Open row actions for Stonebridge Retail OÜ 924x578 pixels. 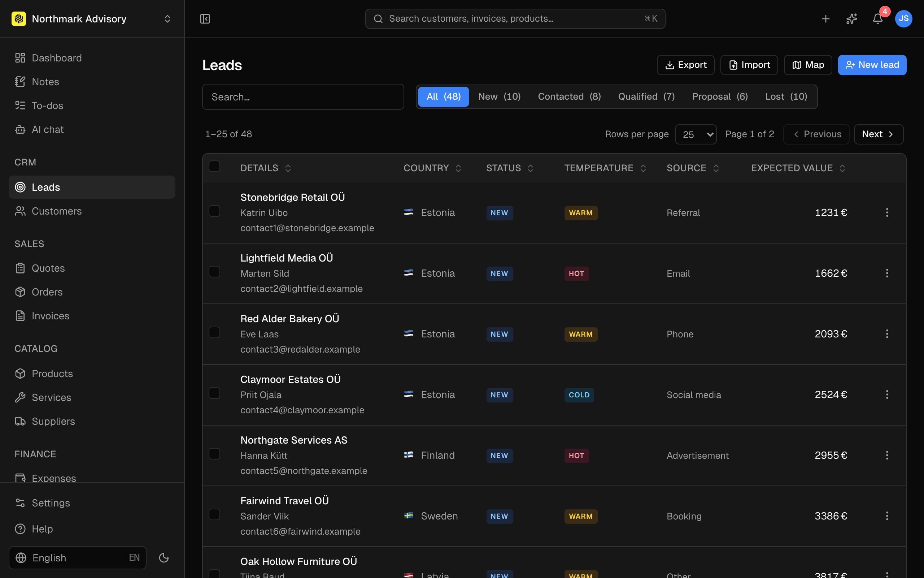coord(887,212)
